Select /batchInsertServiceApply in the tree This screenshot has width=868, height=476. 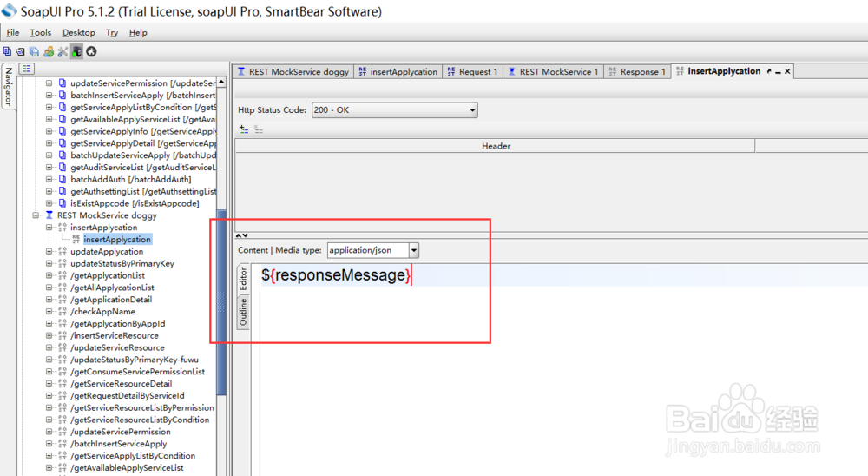118,443
